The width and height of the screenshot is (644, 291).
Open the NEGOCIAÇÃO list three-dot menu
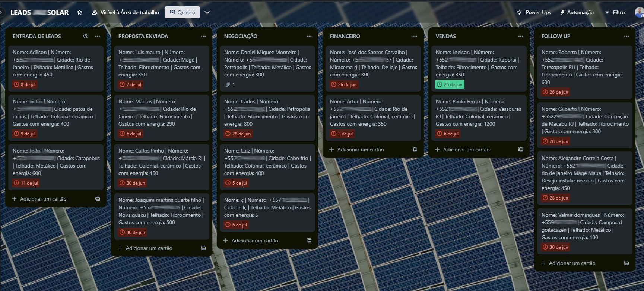(x=309, y=36)
